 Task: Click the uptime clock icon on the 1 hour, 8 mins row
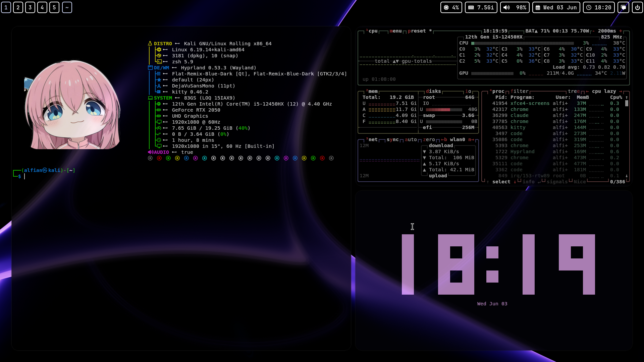point(159,140)
